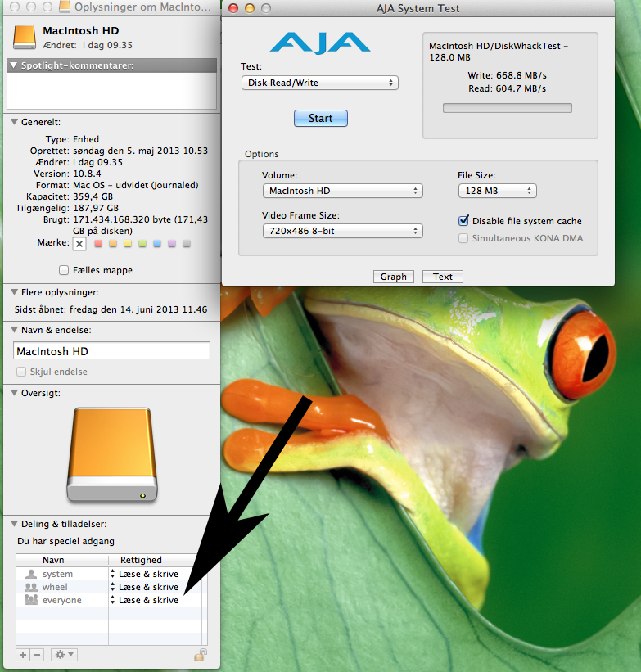The height and width of the screenshot is (672, 641).
Task: Open the File Size dropdown showing 128 MB
Action: coord(498,191)
